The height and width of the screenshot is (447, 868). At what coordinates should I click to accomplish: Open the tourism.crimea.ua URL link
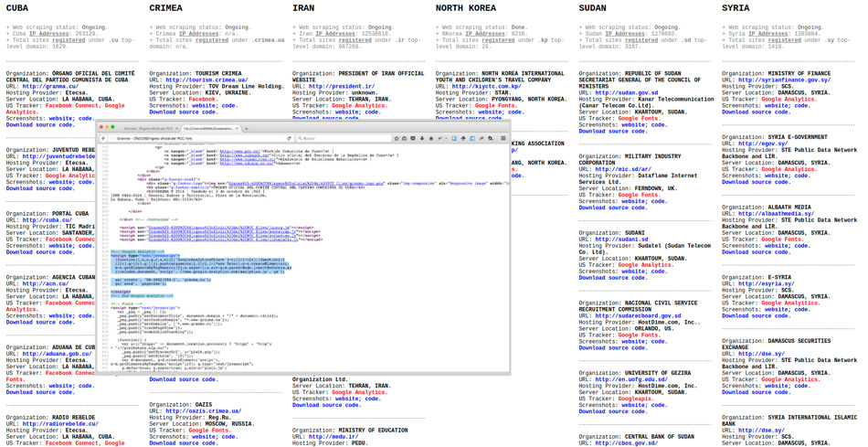point(207,80)
